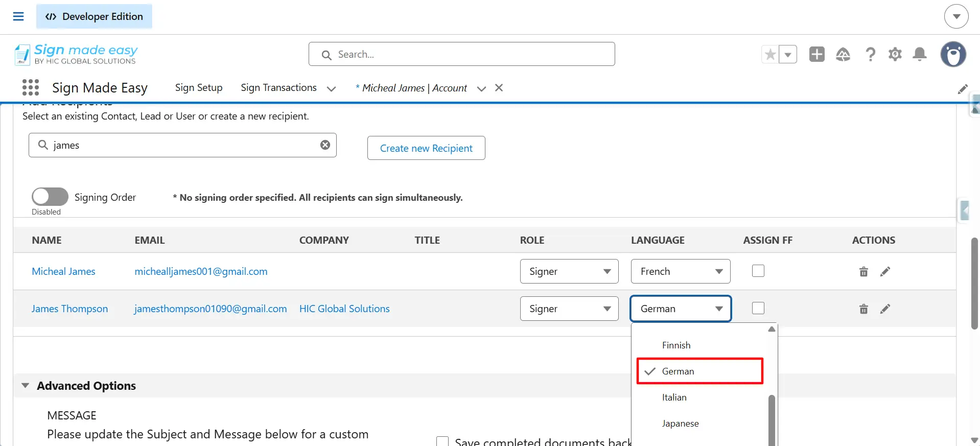
Task: Delete the Micheal James recipient
Action: pos(864,271)
